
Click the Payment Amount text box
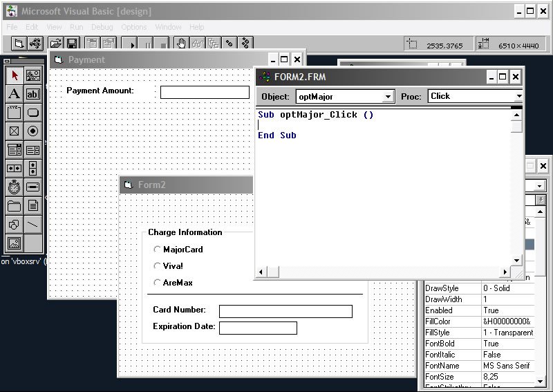click(x=205, y=93)
